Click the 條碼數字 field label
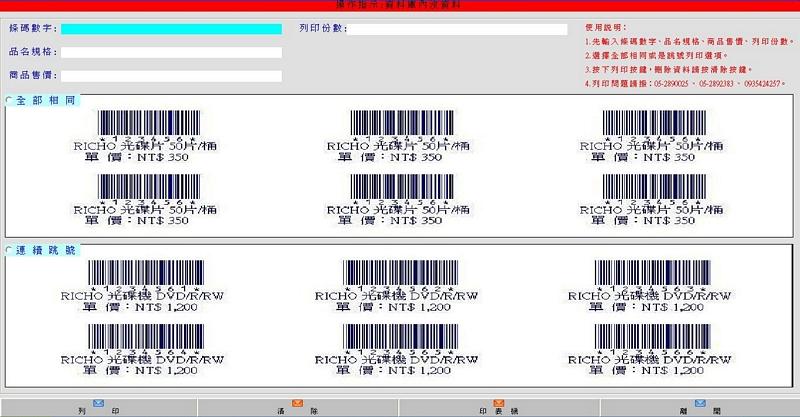This screenshot has height=417, width=800. (x=33, y=29)
